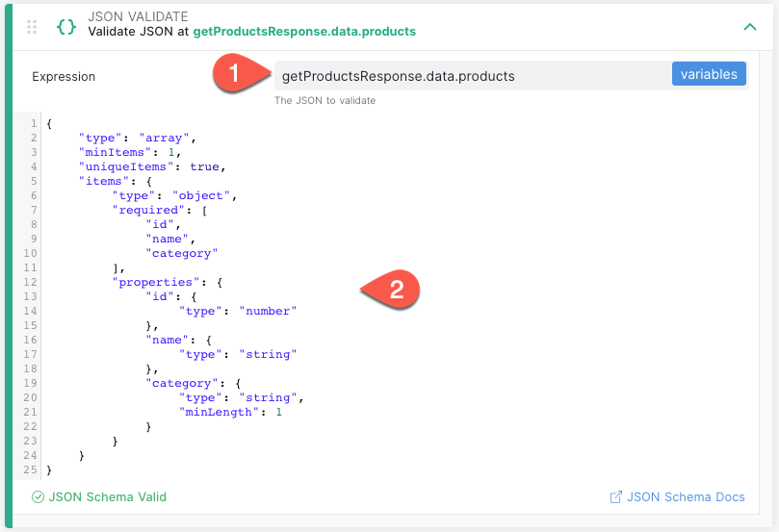Click the "category": { line at line 19
779x532 pixels.
coord(193,383)
